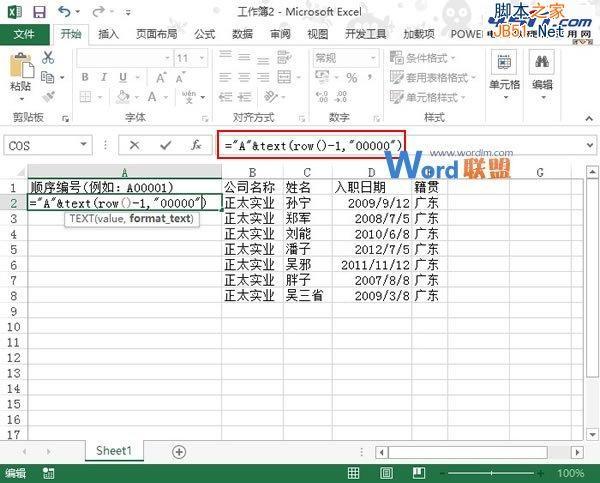Open the 单元格样式 dropdown
Viewport: 600px width, 483px height.
[x=427, y=97]
